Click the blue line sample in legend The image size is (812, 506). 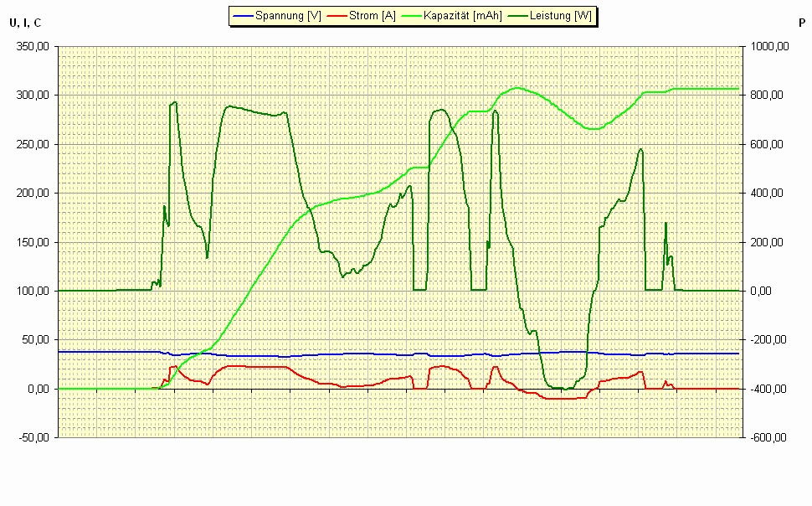pos(243,16)
